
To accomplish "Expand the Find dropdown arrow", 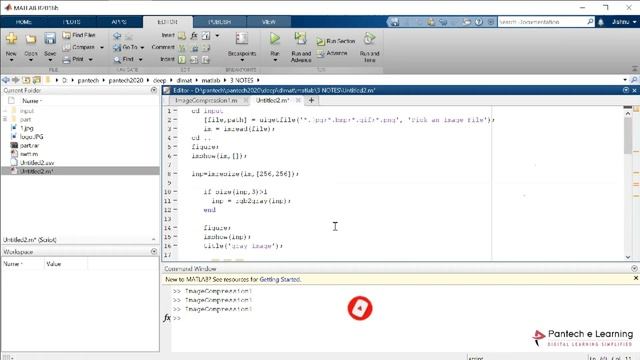I will click(x=140, y=60).
